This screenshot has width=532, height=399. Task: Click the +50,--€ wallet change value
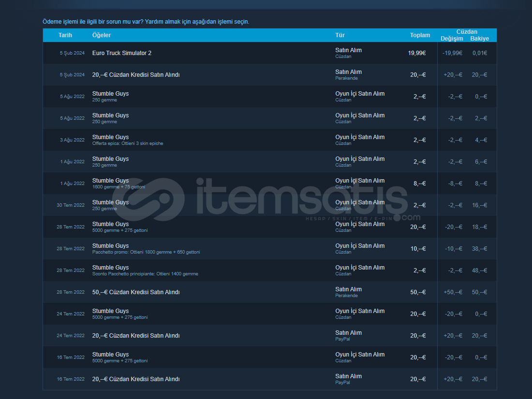[453, 292]
